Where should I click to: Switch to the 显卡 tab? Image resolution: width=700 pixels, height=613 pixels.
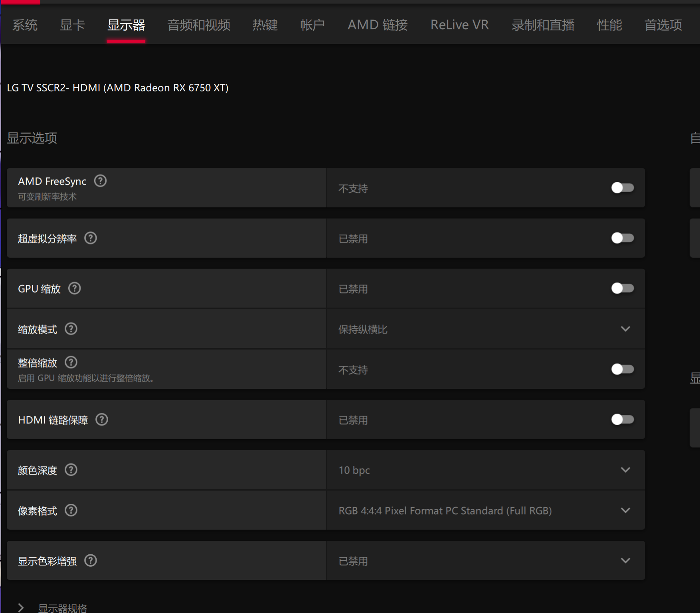(72, 25)
